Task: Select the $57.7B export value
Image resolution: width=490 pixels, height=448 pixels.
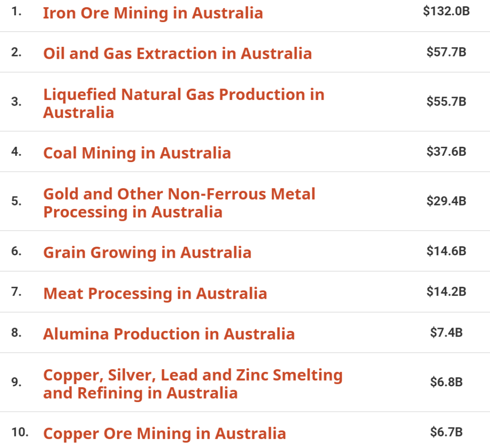Action: tap(446, 52)
